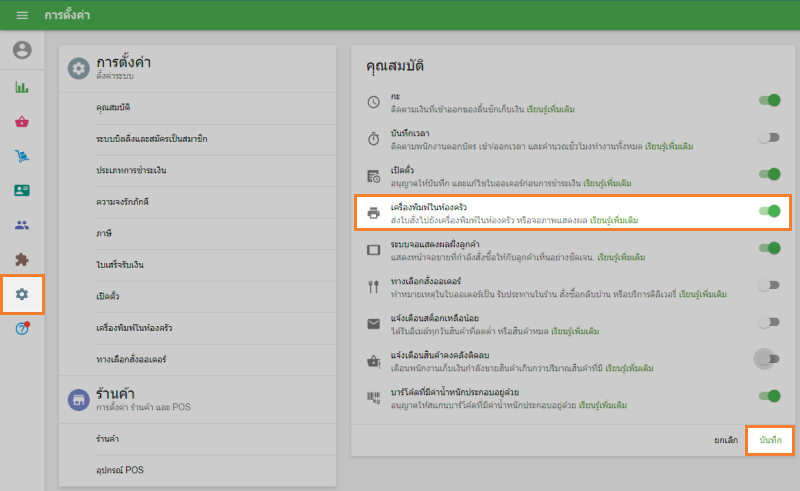Turn off the เครื่องพิมพ์ในห้องครัว toggle
The width and height of the screenshot is (800, 491).
point(768,211)
